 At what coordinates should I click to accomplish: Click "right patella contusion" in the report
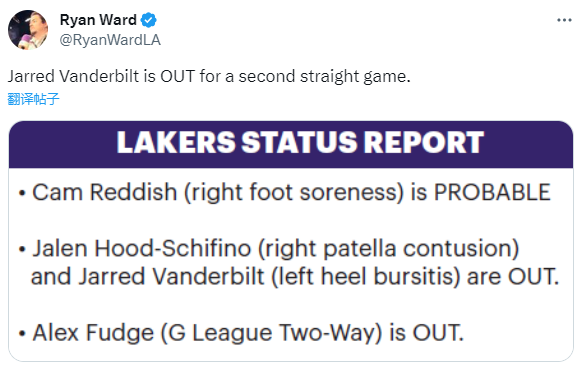pos(389,249)
